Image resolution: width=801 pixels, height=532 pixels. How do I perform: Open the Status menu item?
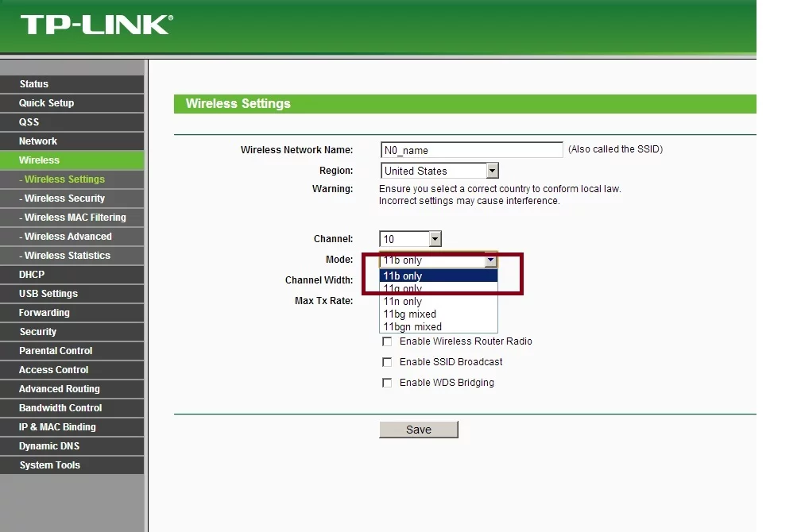pyautogui.click(x=72, y=83)
